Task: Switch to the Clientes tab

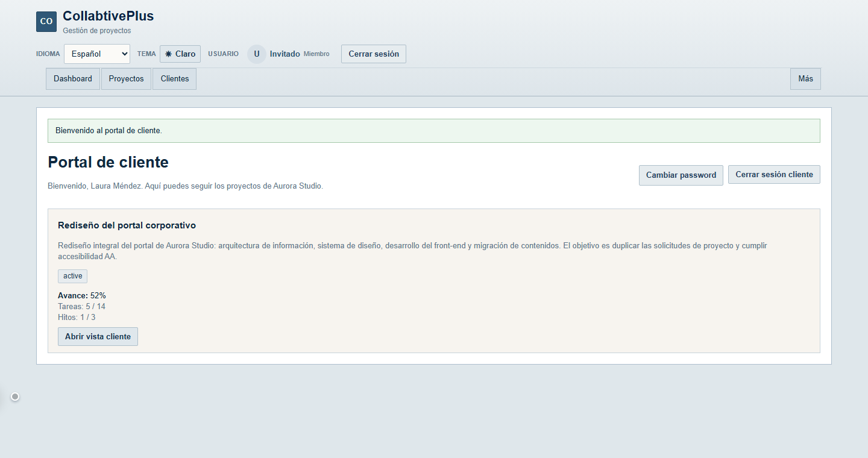Action: tap(175, 79)
